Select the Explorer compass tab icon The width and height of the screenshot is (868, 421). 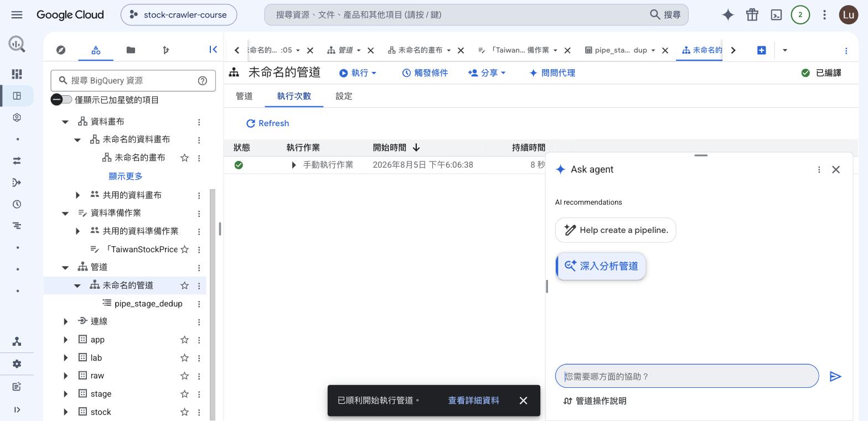pyautogui.click(x=61, y=50)
